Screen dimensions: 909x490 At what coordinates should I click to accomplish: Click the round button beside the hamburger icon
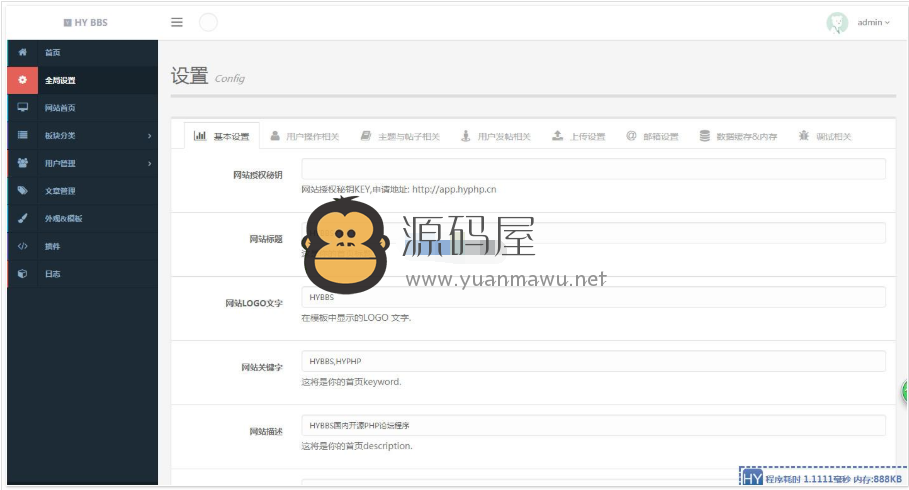pos(208,22)
